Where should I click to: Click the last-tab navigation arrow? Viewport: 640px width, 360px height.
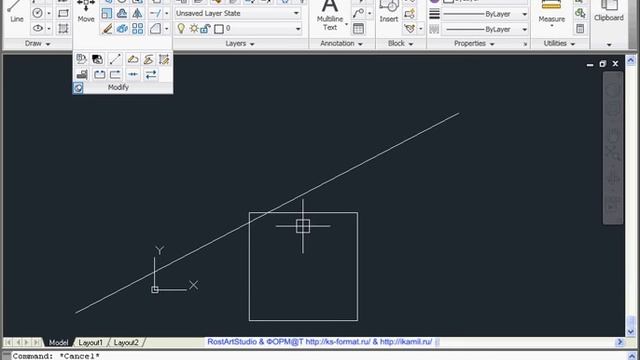point(37,342)
